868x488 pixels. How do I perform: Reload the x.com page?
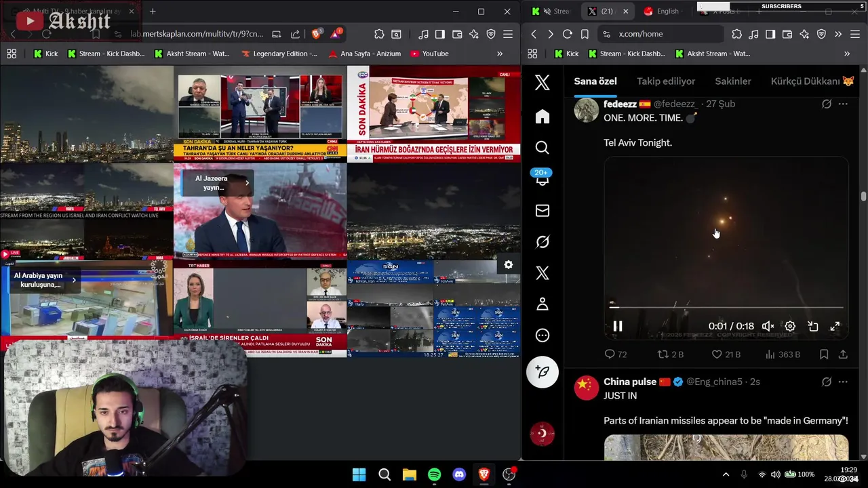[x=568, y=34]
